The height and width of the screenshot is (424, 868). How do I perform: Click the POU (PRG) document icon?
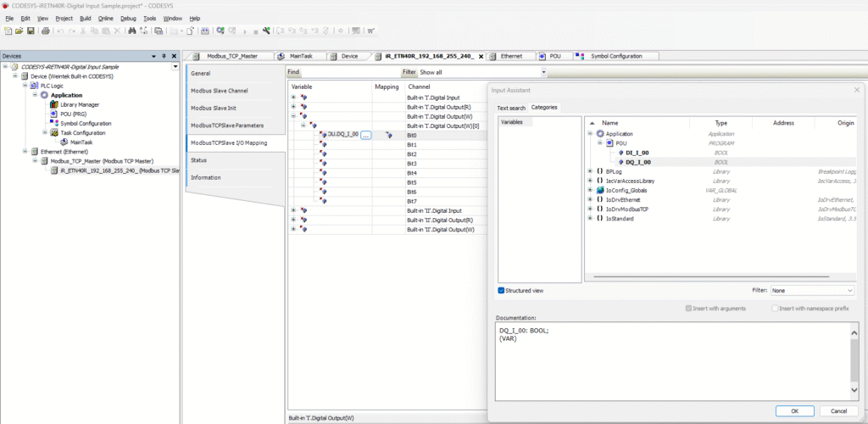[x=54, y=114]
